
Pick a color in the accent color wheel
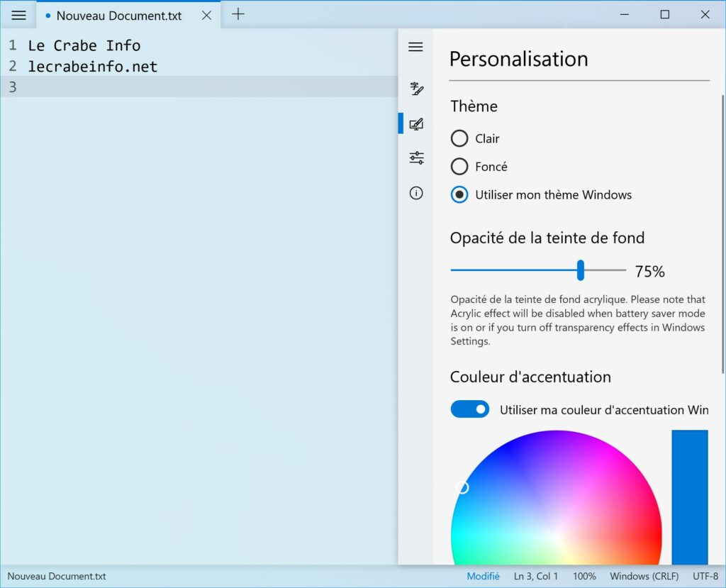click(556, 498)
